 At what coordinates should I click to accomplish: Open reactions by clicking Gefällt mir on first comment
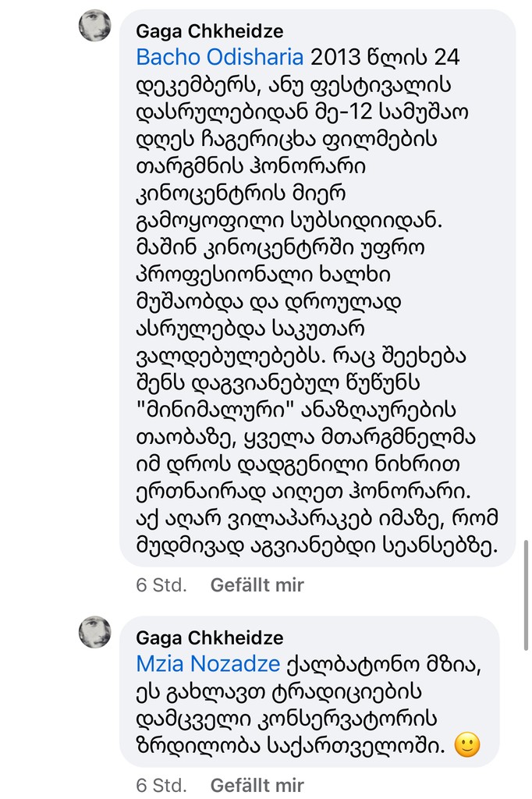pos(256,585)
